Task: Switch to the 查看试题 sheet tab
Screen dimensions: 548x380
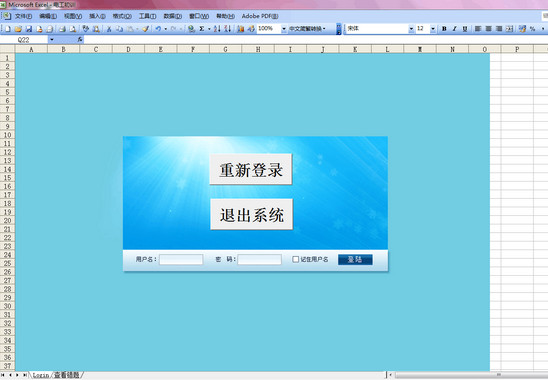Action: tap(67, 375)
